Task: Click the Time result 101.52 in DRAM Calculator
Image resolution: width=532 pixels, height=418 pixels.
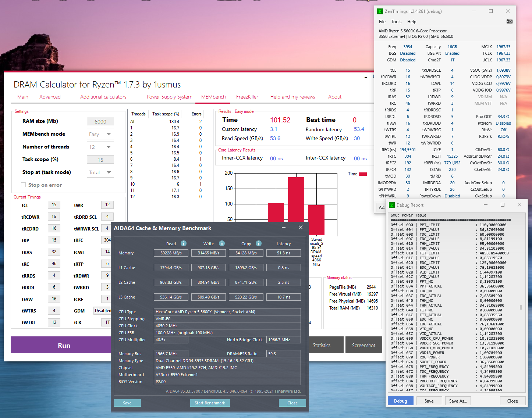Action: click(x=280, y=120)
